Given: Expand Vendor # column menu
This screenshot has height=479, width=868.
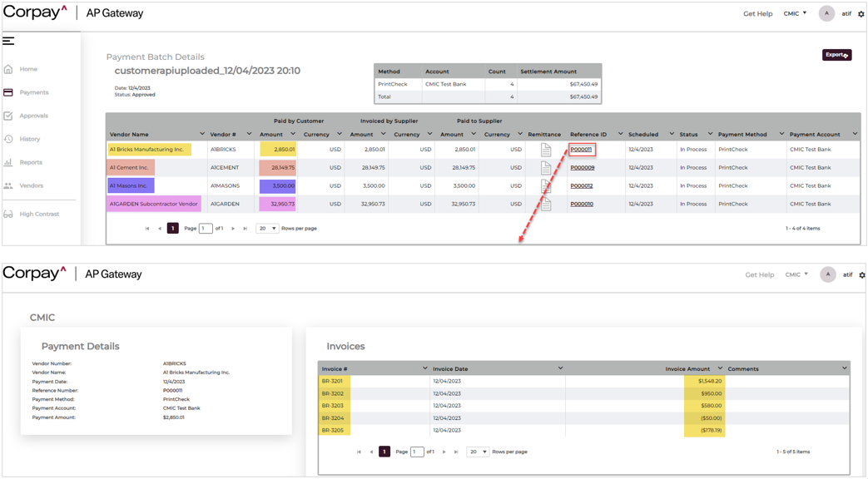Looking at the screenshot, I should pos(249,134).
